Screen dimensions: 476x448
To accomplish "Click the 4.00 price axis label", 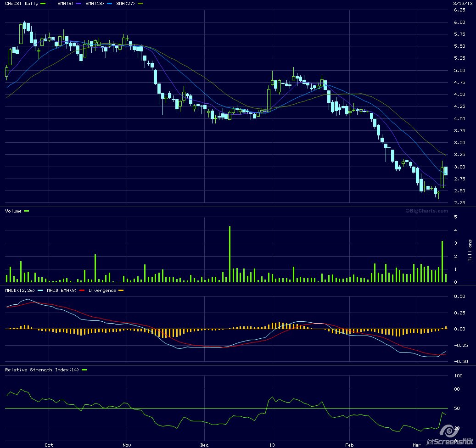I will 459,119.
